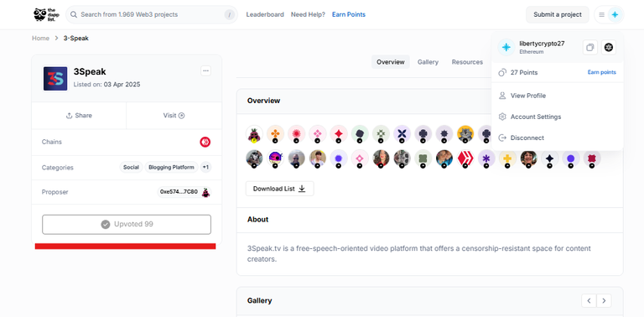Click the orange four-petal upvoter avatar
This screenshot has height=317, width=644.
pos(275,134)
